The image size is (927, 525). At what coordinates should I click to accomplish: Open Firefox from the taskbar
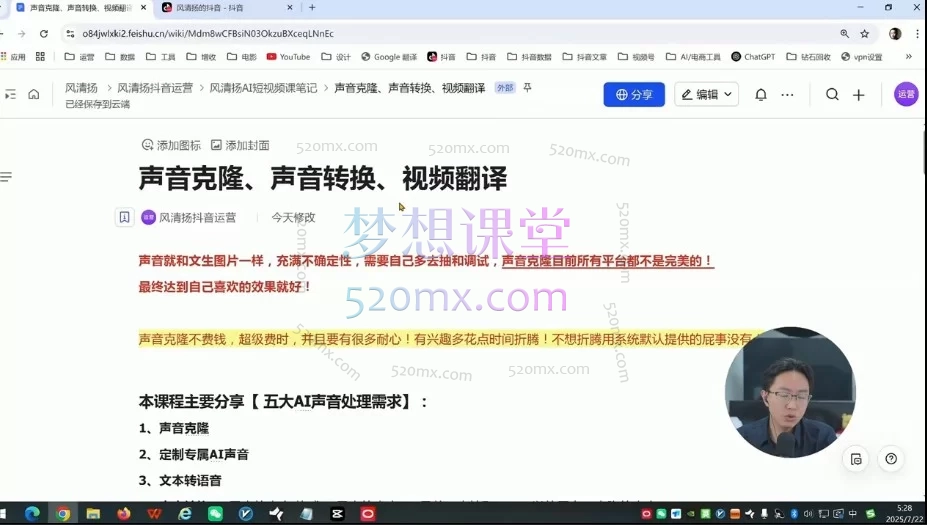tap(124, 514)
